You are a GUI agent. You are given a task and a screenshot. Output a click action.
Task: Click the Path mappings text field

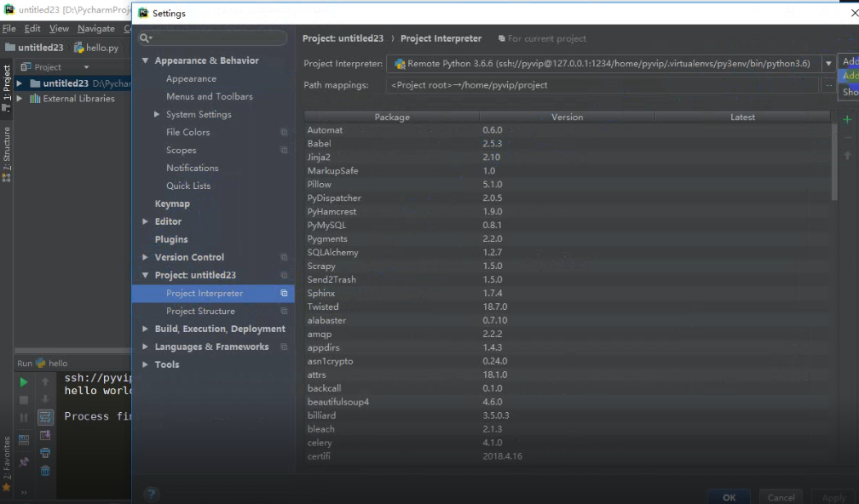coord(602,85)
